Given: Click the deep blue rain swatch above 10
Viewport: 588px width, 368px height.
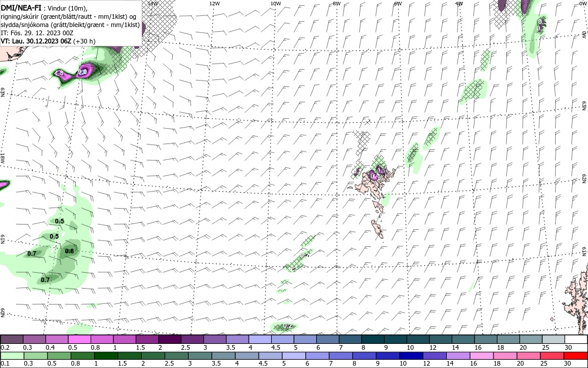Looking at the screenshot, I should point(412,356).
